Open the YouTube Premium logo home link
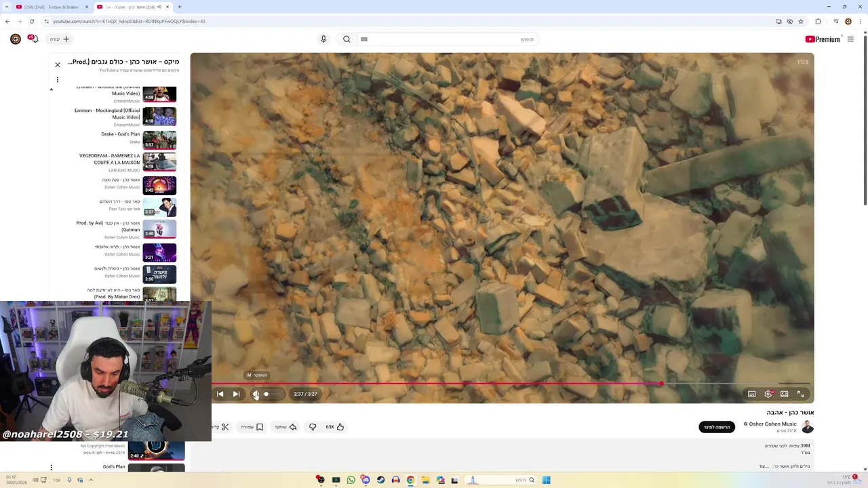Image resolution: width=868 pixels, height=488 pixels. (x=823, y=39)
